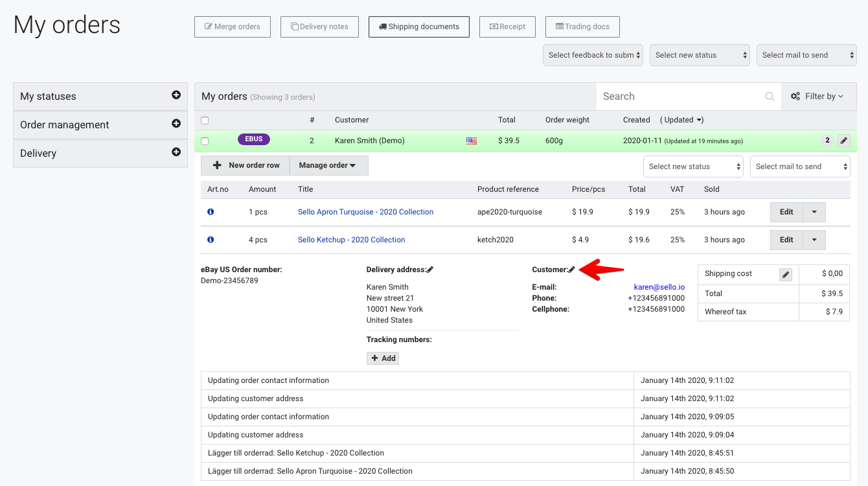Add a tracking number with Add button
868x486 pixels.
click(383, 358)
